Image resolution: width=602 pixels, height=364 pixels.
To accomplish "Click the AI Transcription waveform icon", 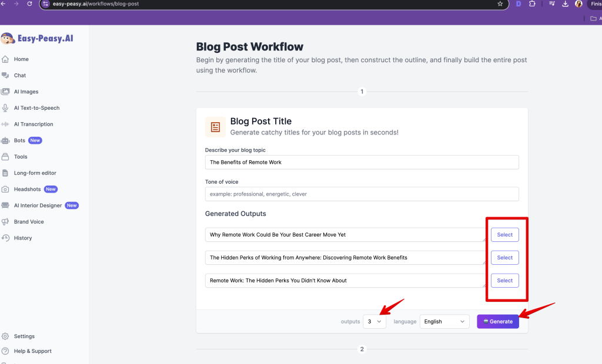I will pos(5,124).
